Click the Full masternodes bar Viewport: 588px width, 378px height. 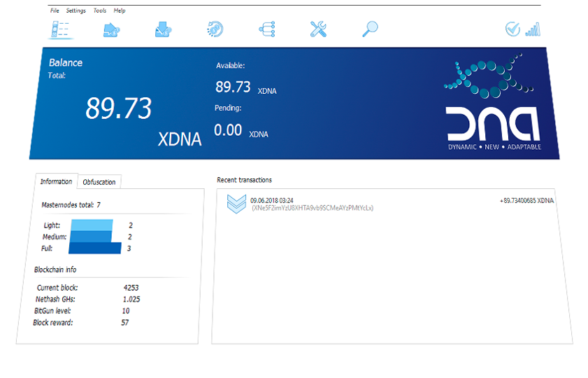(x=95, y=248)
